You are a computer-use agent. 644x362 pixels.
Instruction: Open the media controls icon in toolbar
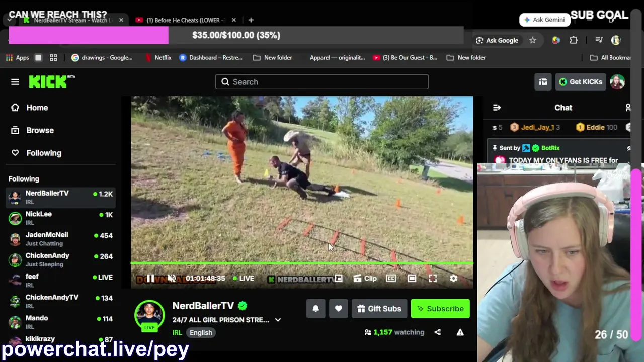(599, 40)
